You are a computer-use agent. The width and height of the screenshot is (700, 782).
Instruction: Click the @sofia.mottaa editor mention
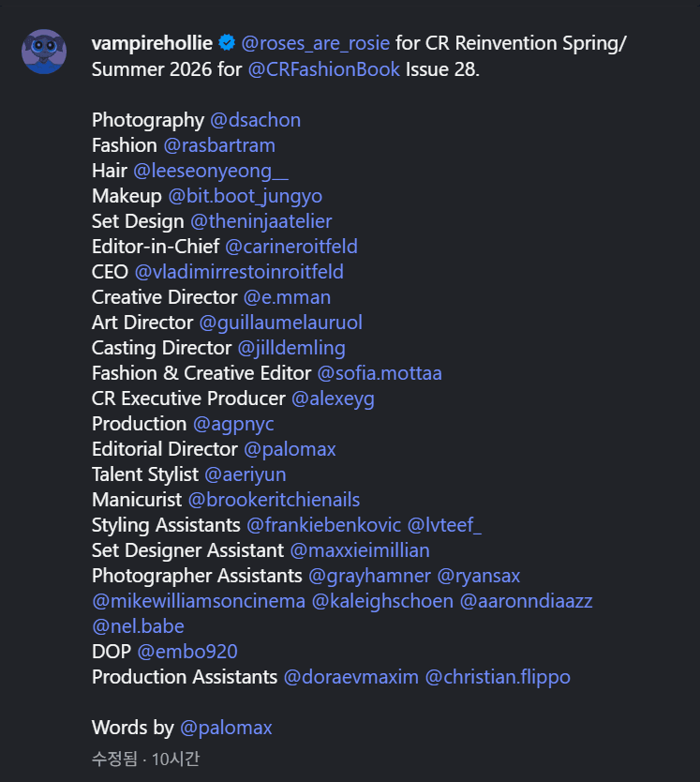380,373
